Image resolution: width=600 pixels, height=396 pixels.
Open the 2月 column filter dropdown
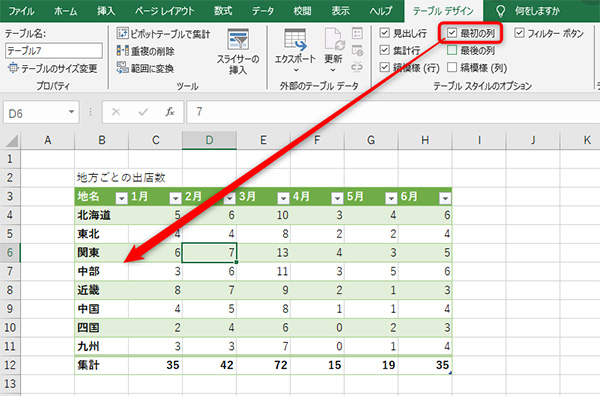tap(229, 198)
